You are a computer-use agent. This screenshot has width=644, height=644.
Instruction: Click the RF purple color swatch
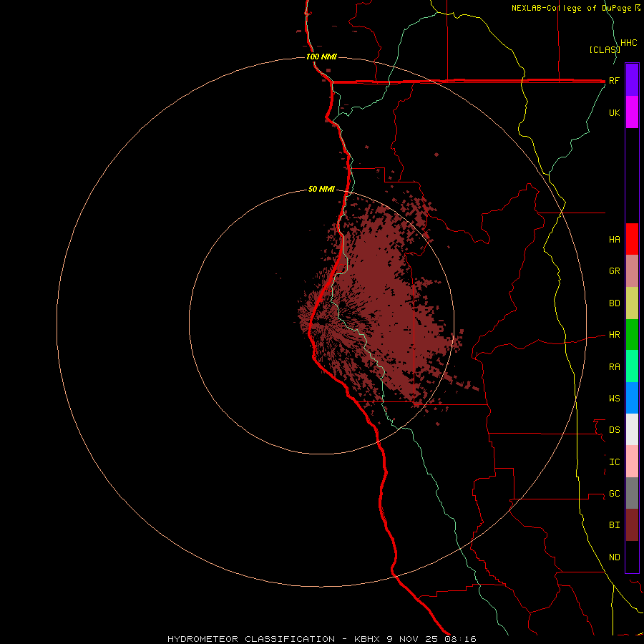(632, 79)
